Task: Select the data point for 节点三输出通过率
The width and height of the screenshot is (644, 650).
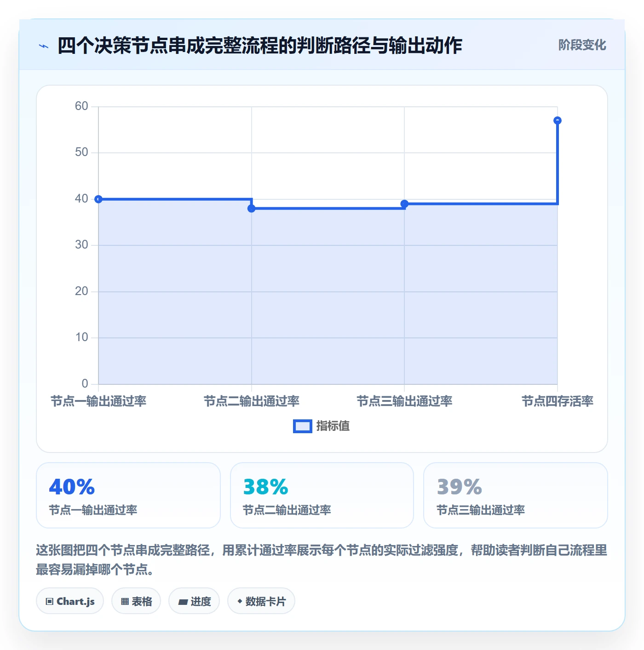Action: (x=404, y=203)
